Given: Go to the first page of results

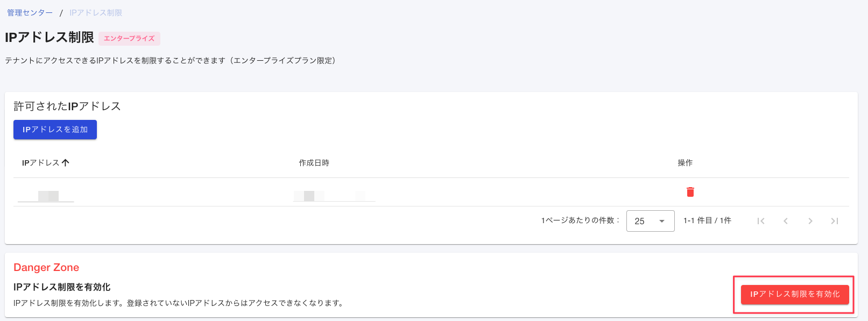Looking at the screenshot, I should tap(761, 221).
